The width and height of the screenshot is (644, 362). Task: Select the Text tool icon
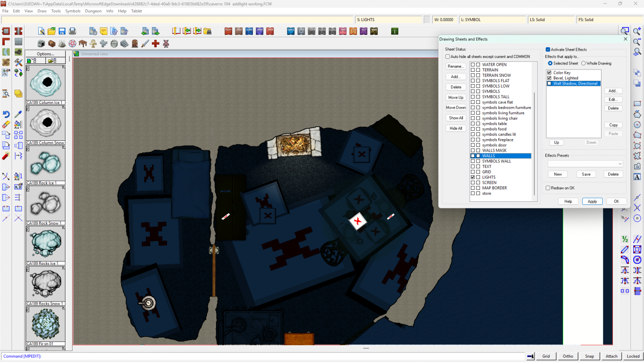tap(637, 177)
